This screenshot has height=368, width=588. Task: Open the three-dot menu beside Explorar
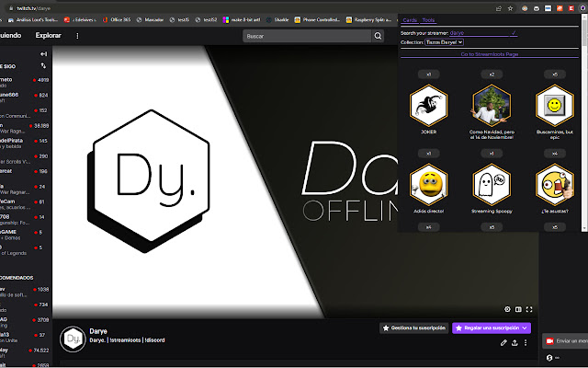point(77,36)
